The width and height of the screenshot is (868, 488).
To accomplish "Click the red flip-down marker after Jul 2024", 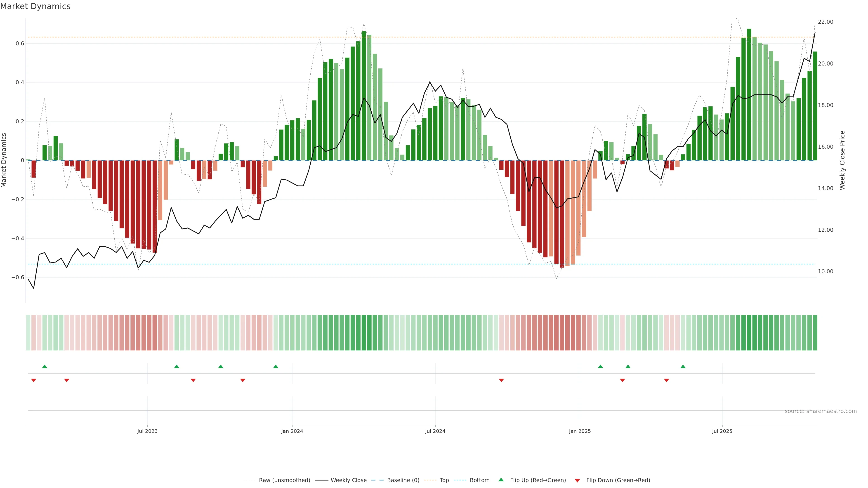I will point(501,380).
